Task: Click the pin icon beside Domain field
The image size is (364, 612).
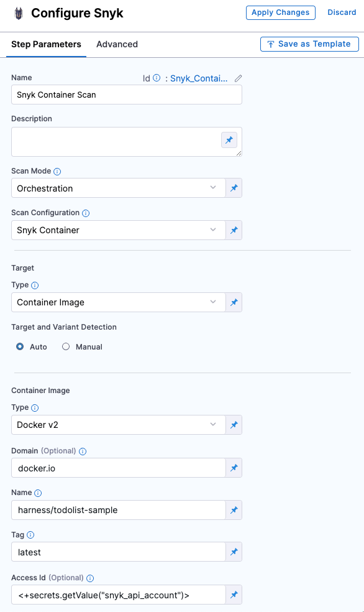Action: 234,468
